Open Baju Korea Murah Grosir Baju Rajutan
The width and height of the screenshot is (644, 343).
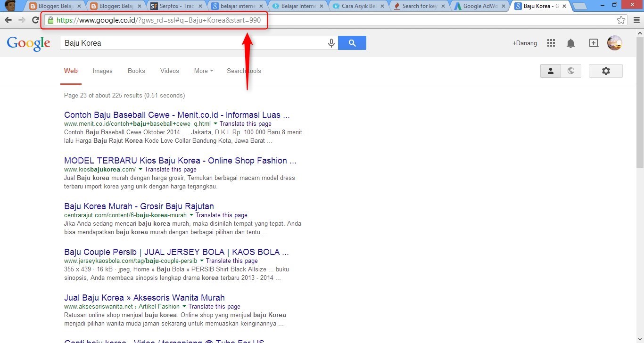click(x=139, y=206)
